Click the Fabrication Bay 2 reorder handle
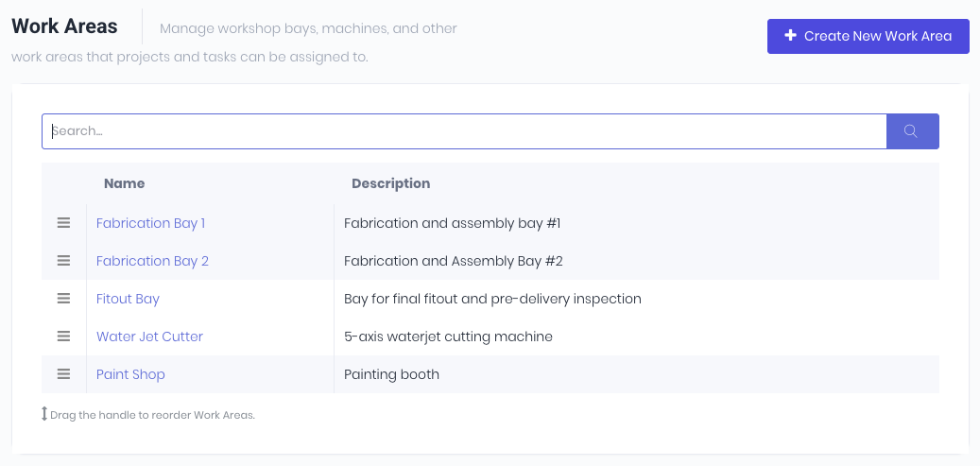980x466 pixels. pos(63,261)
